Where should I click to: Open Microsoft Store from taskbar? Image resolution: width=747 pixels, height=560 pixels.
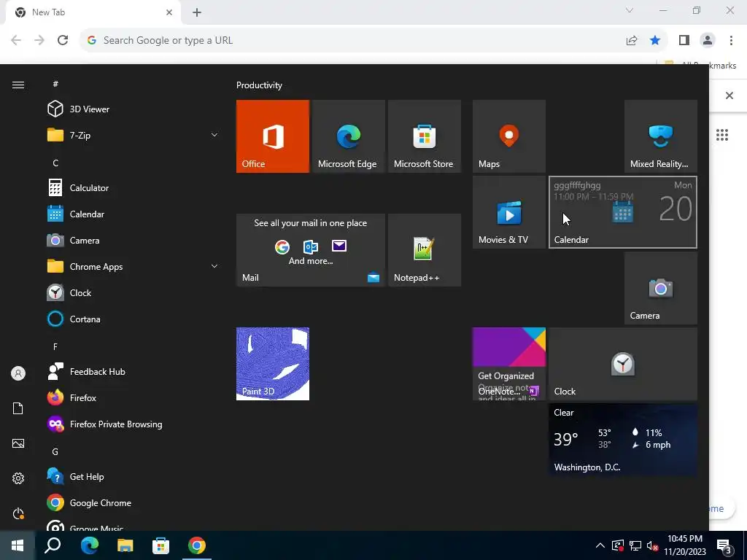pos(160,545)
